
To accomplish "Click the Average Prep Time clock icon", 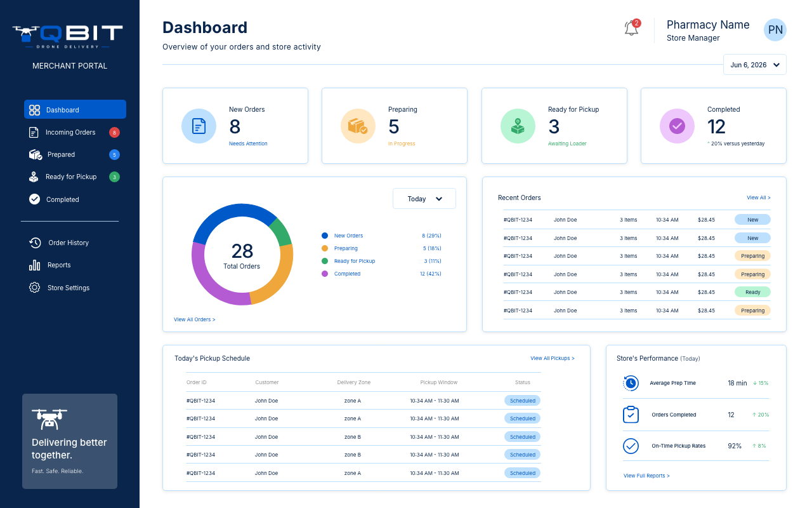I will tap(631, 383).
